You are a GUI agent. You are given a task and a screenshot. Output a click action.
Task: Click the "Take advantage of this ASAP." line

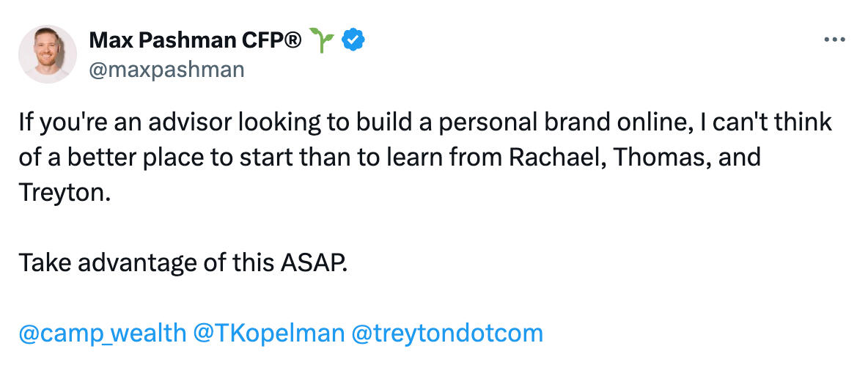181,263
